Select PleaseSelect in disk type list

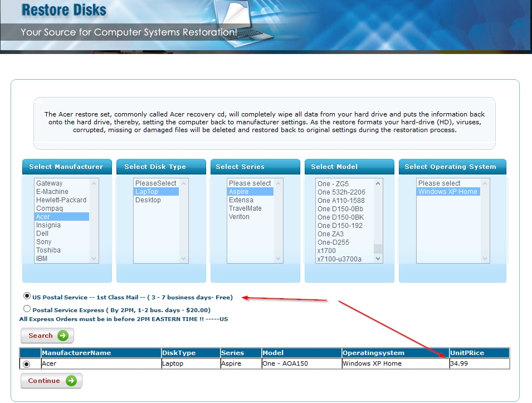tap(157, 183)
